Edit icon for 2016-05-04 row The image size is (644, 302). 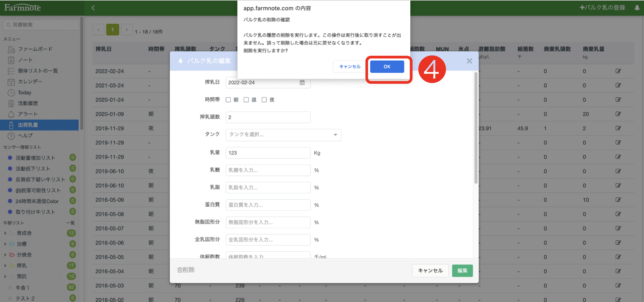coord(618,271)
